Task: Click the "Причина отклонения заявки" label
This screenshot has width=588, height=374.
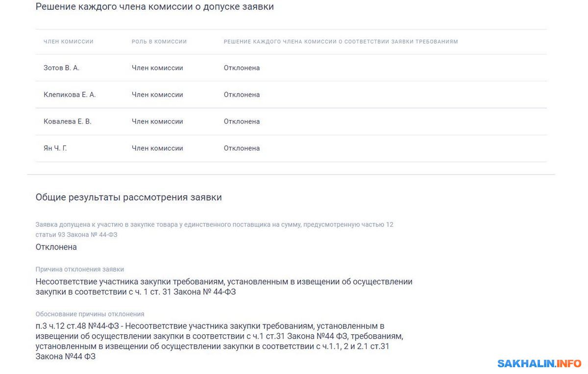Action: 79,269
